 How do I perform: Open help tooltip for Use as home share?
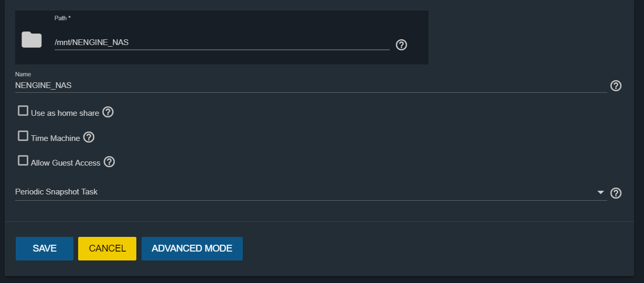[108, 112]
